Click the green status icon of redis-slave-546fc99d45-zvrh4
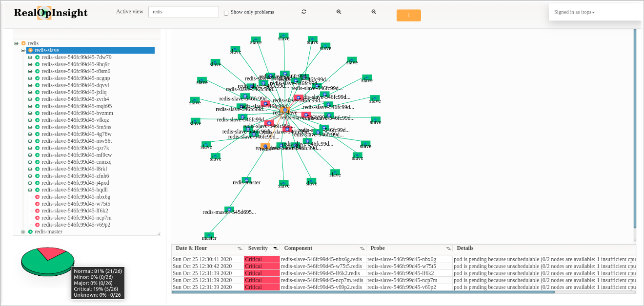The width and height of the screenshot is (644, 306). coord(37,99)
